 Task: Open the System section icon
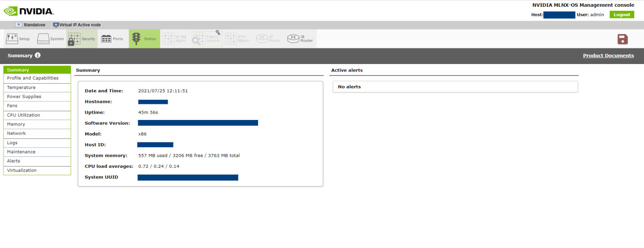pyautogui.click(x=43, y=39)
